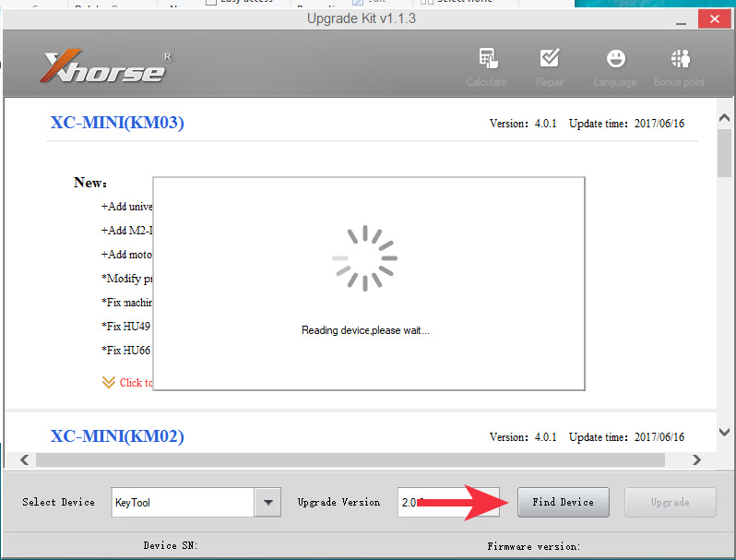Viewport: 736px width, 560px height.
Task: Click the 'New:' changelog heading
Action: pos(90,183)
